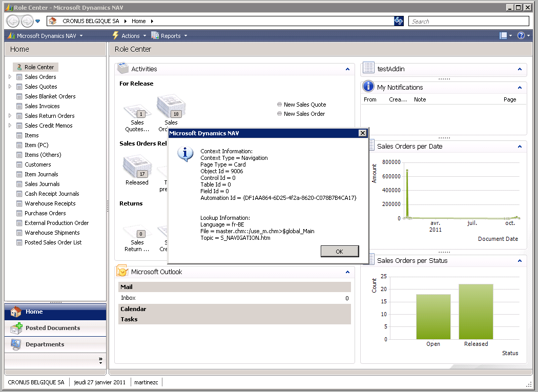Click the Departments navigation pane button

pyautogui.click(x=45, y=344)
